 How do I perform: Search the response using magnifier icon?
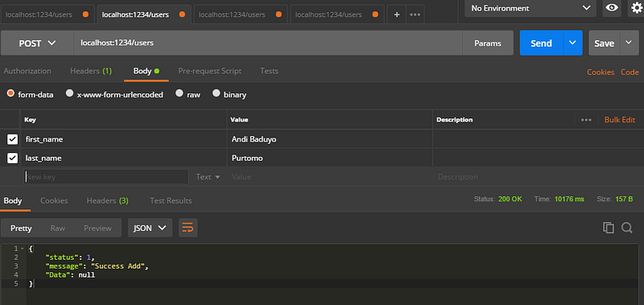pyautogui.click(x=627, y=228)
